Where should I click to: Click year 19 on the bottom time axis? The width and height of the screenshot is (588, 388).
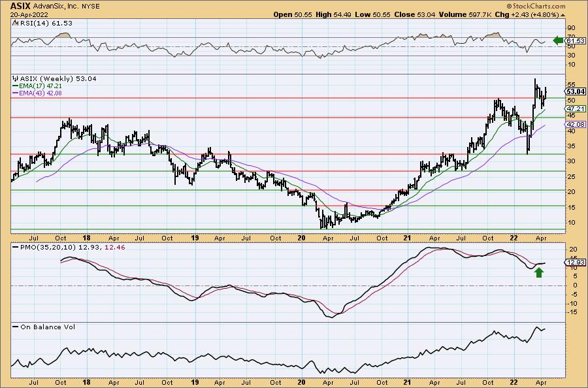point(195,382)
